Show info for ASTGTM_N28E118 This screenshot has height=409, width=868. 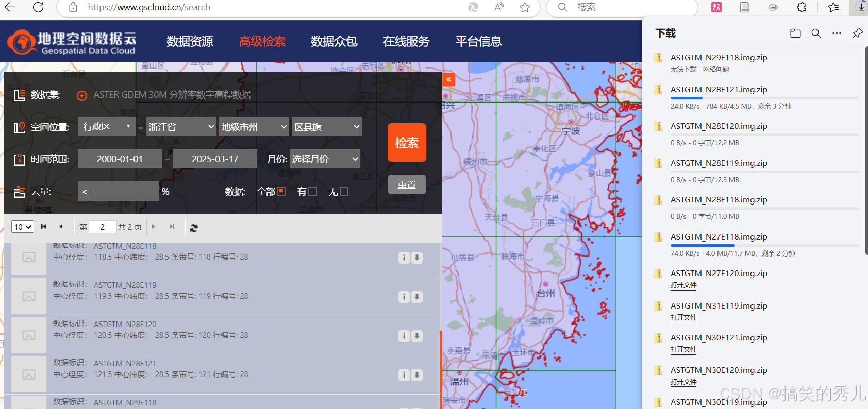point(404,258)
